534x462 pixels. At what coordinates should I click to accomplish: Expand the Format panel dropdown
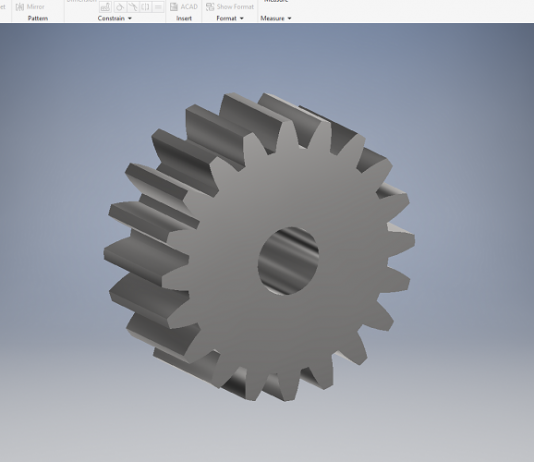[x=241, y=18]
